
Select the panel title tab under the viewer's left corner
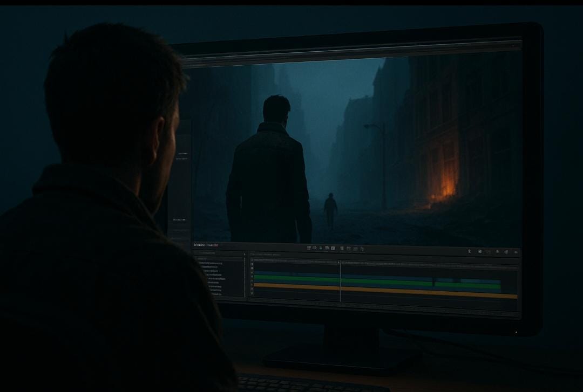click(x=206, y=245)
